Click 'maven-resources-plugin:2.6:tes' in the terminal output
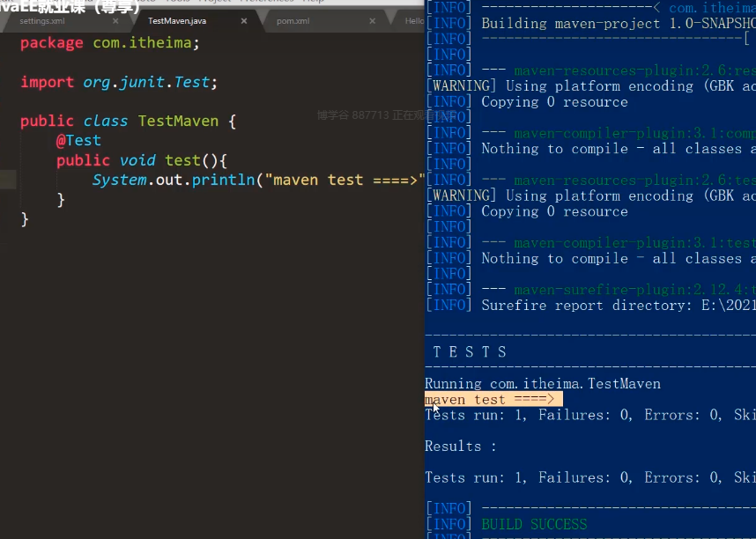The image size is (756, 539). pyautogui.click(x=635, y=181)
